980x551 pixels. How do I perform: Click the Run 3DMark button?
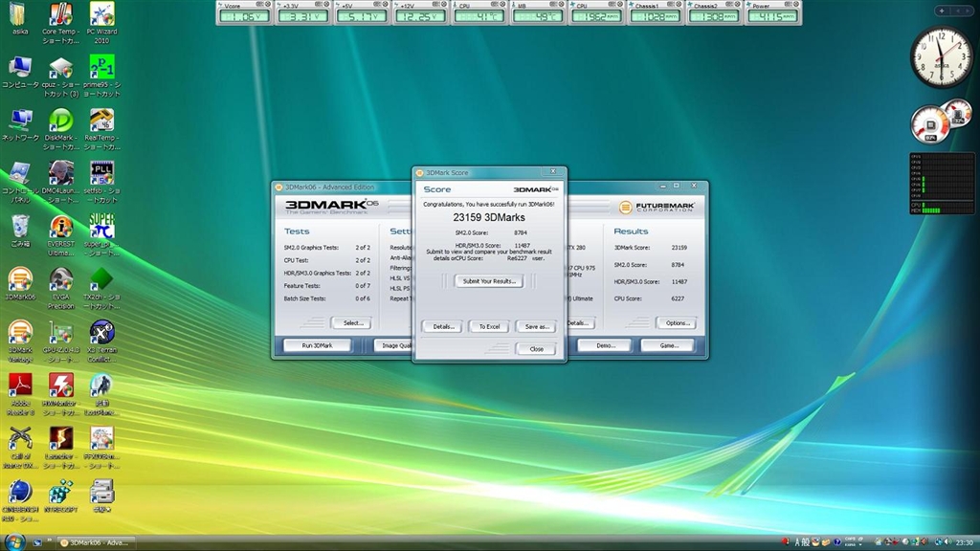(x=318, y=345)
